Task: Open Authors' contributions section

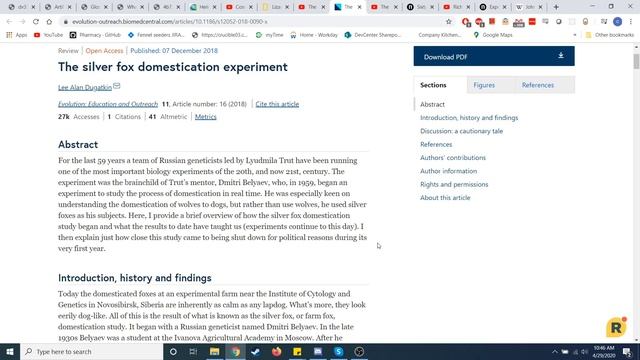Action: (453, 158)
